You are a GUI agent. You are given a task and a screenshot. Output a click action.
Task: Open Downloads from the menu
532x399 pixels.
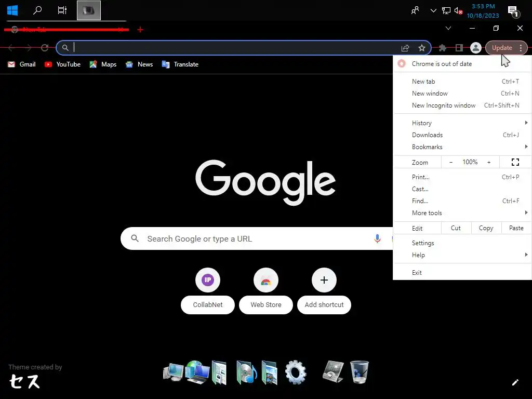[x=462, y=135]
